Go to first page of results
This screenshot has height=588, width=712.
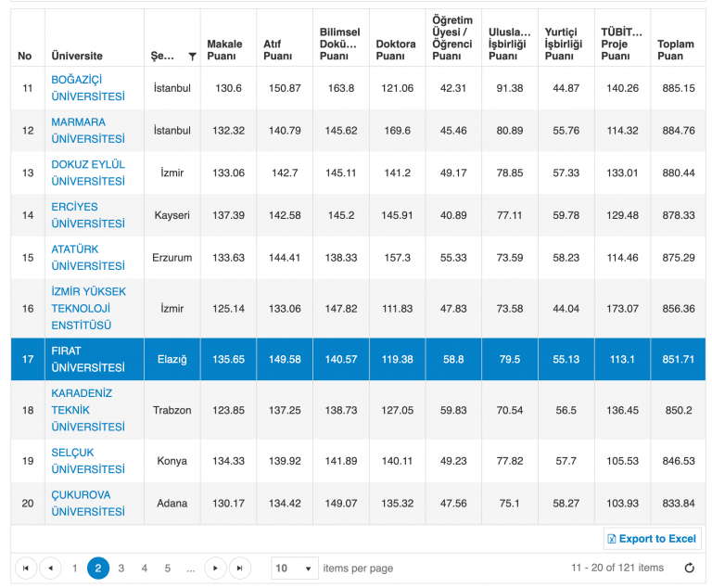26,568
